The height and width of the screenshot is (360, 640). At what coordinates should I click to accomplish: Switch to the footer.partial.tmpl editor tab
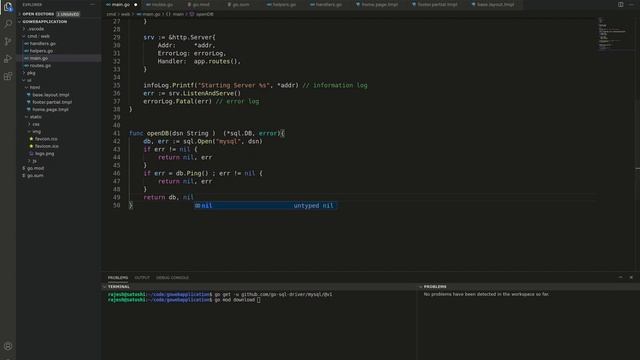[x=437, y=4]
